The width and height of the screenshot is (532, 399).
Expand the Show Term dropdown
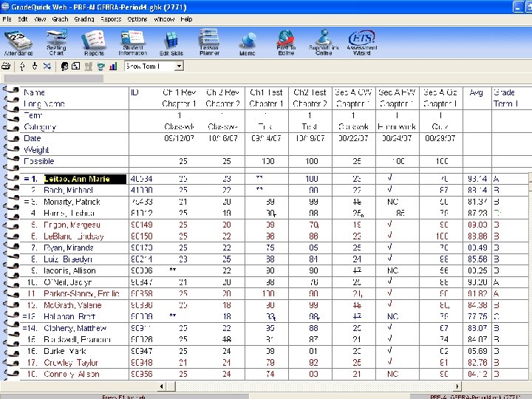click(x=178, y=66)
